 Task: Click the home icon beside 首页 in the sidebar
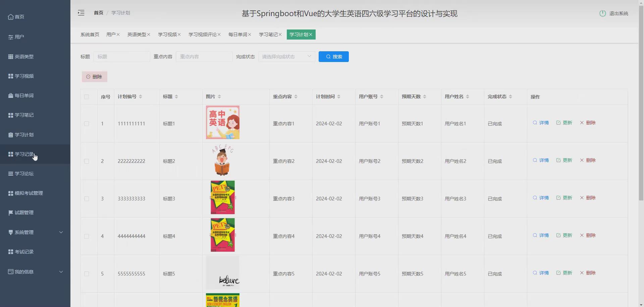(x=11, y=17)
